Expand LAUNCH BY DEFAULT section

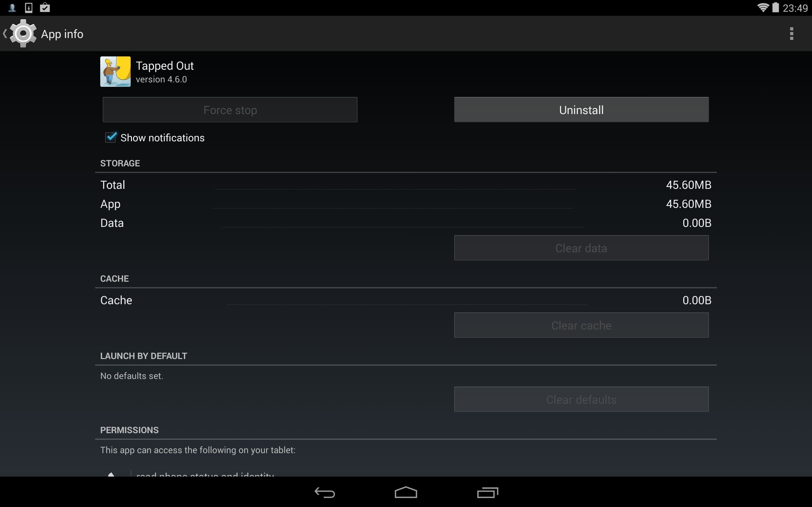coord(143,355)
